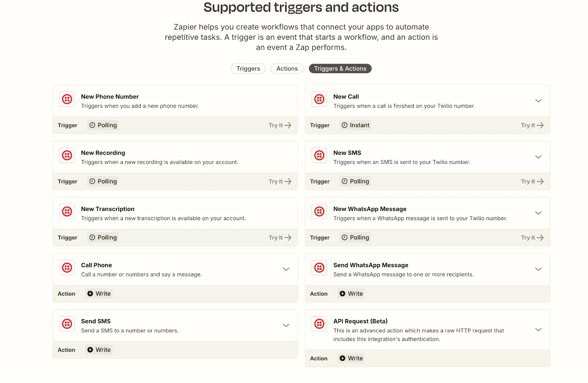
Task: Switch to the Actions filter tab
Action: point(287,68)
